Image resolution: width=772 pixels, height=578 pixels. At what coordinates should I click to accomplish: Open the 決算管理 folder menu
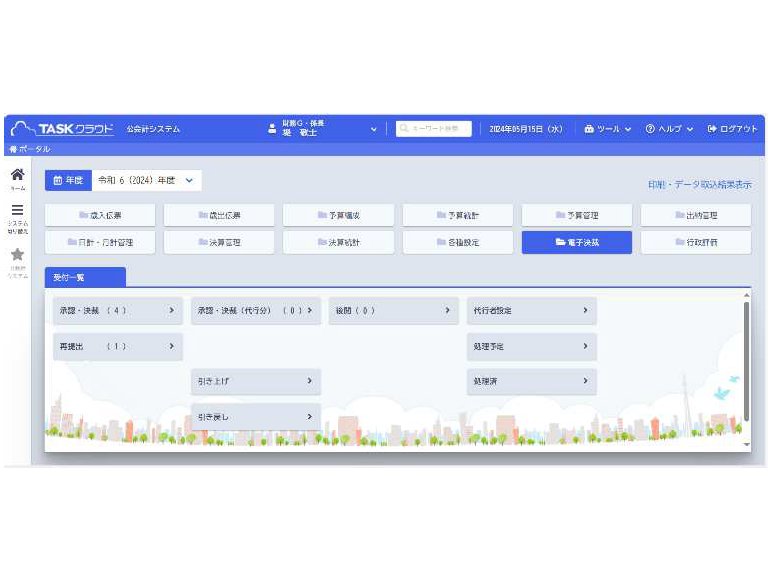coord(219,242)
